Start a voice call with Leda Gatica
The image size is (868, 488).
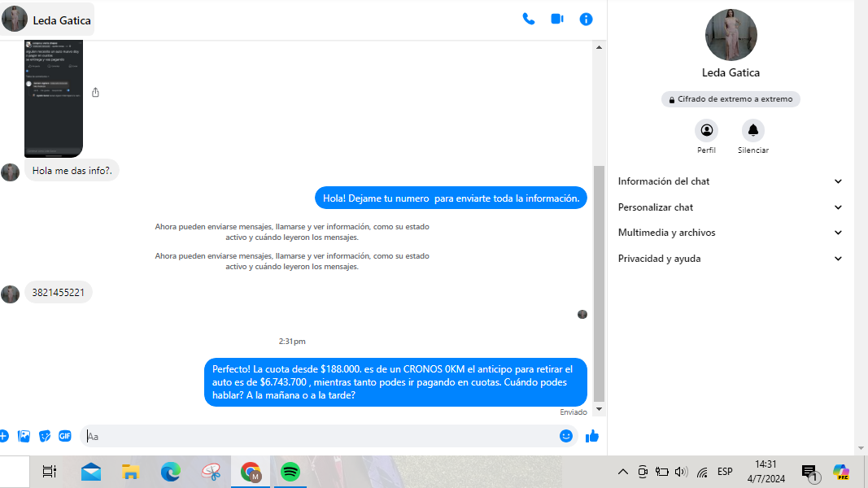529,20
